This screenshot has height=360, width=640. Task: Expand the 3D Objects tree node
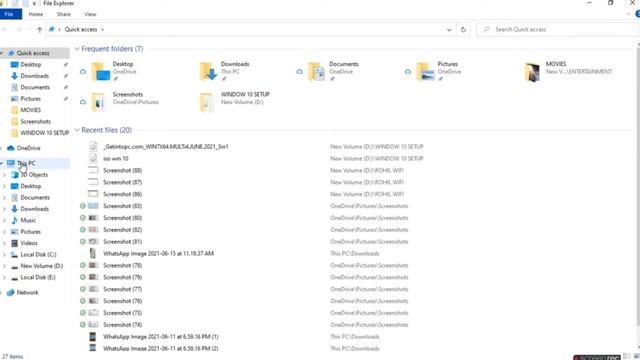tap(4, 175)
